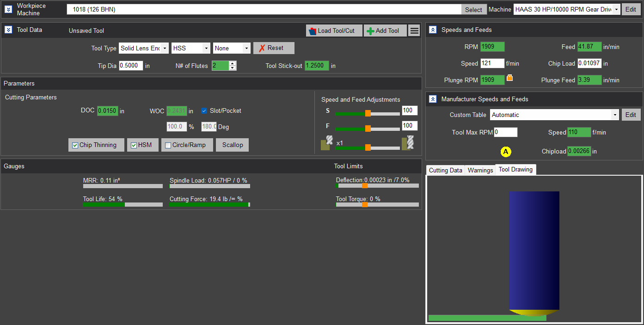Screen dimensions: 644x325
Task: Click Load Tool/Cut button
Action: [x=334, y=31]
